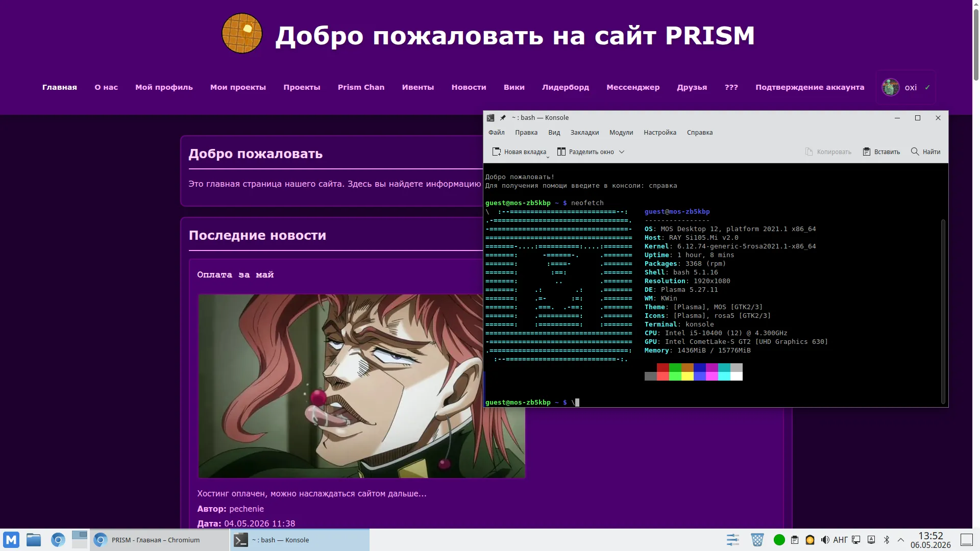This screenshot has height=551, width=980.
Task: Click Разделить окно in Konsole toolbar
Action: (x=585, y=152)
